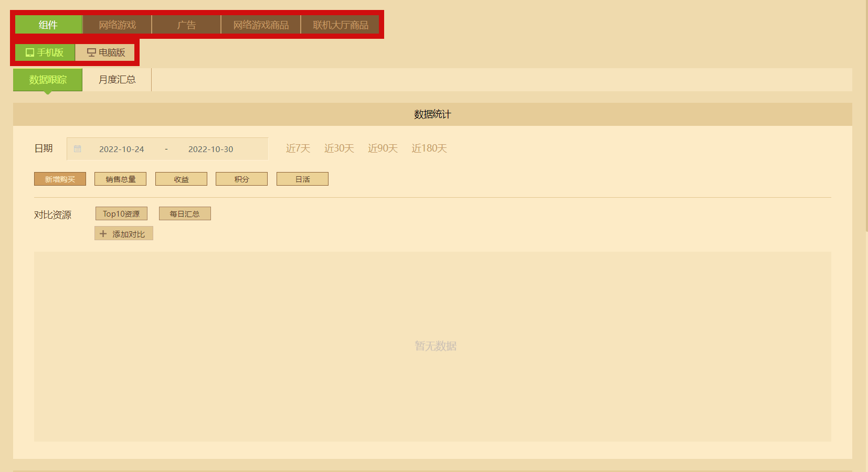Select the 新增购买 metric button
The height and width of the screenshot is (472, 868).
coord(60,179)
